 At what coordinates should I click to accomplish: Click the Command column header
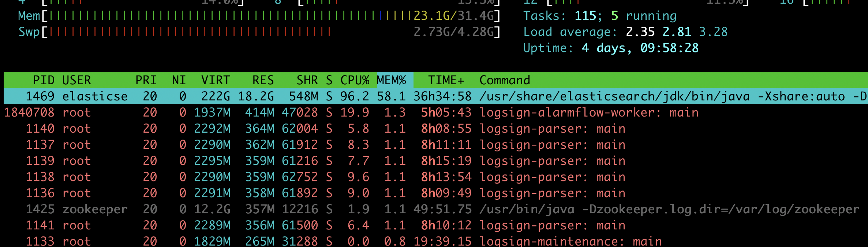click(x=505, y=80)
